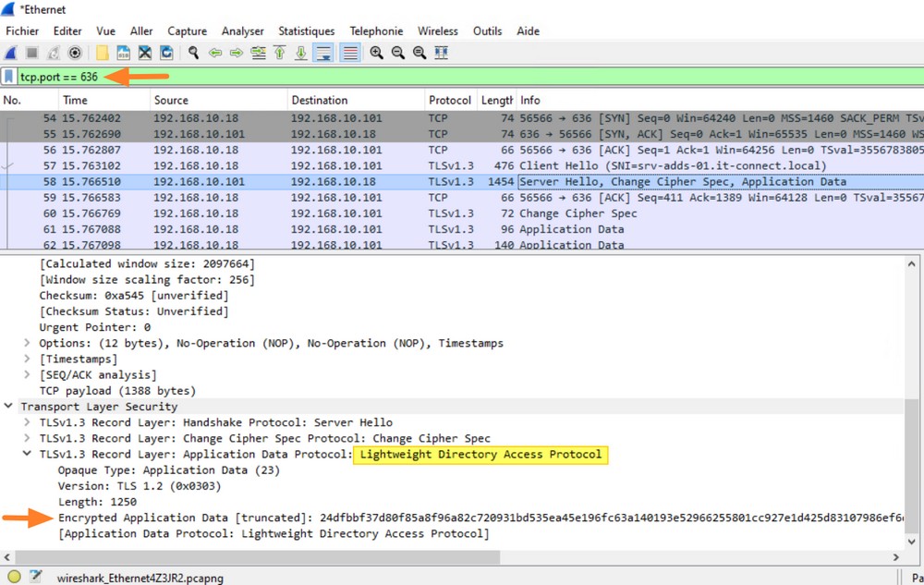Screen dimensions: 924x585
Task: Collapse the Transport Layer Security tree
Action: pos(9,407)
